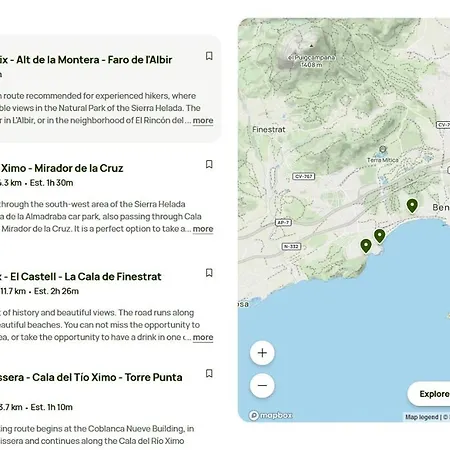Image resolution: width=450 pixels, height=450 pixels.
Task: Select the lowest green map pin on the coast
Action: point(366,246)
